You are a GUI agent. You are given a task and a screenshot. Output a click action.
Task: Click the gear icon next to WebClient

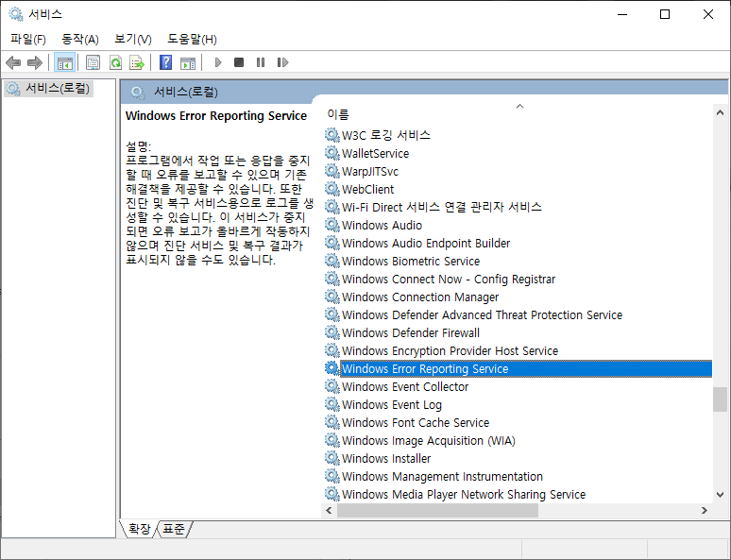click(331, 189)
